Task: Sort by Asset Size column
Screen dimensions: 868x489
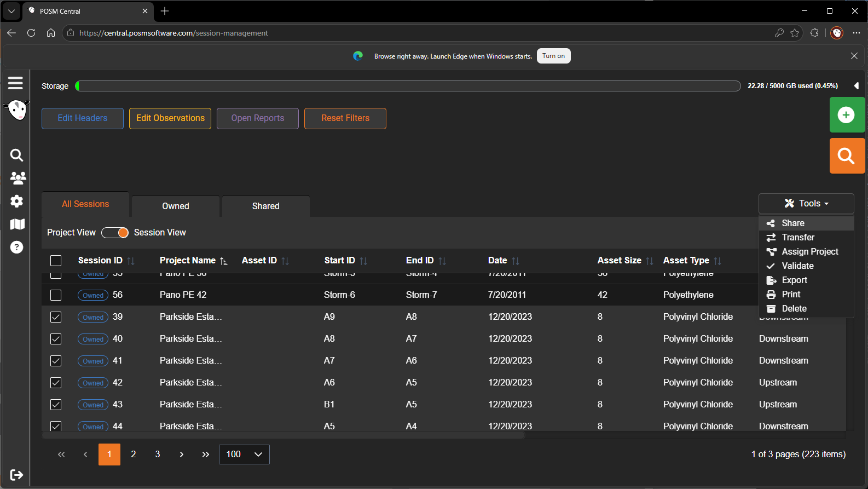Action: coord(650,261)
